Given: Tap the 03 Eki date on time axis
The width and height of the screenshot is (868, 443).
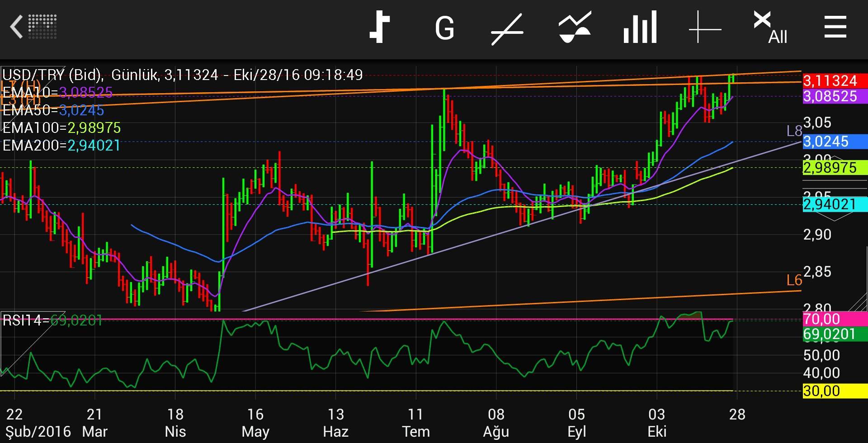Looking at the screenshot, I should point(656,422).
